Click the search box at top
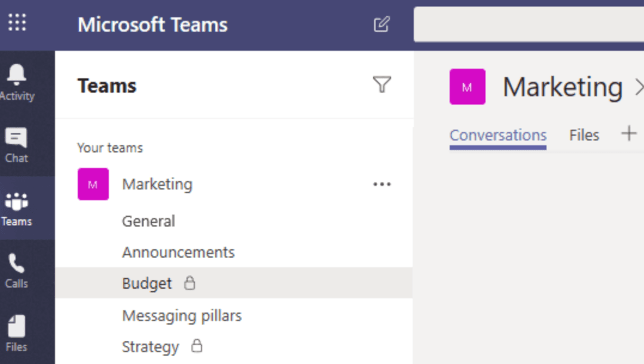644x364 pixels. click(529, 25)
